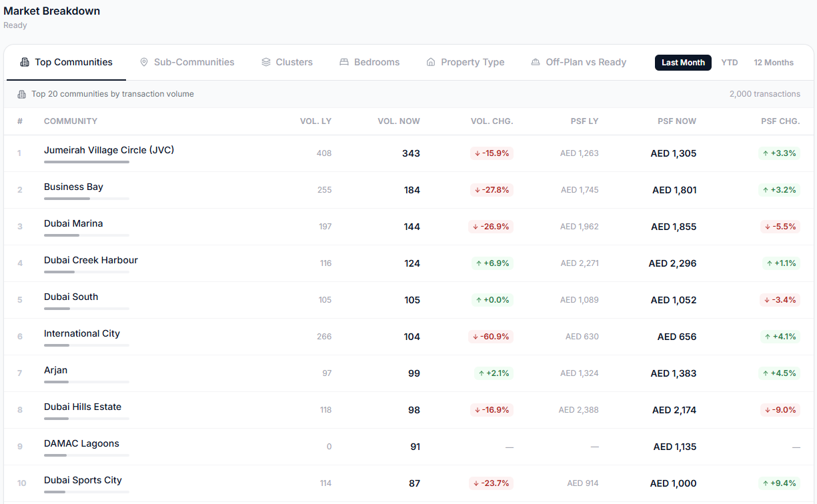Click the Bedrooms bed icon
This screenshot has height=504, width=817.
tap(344, 62)
